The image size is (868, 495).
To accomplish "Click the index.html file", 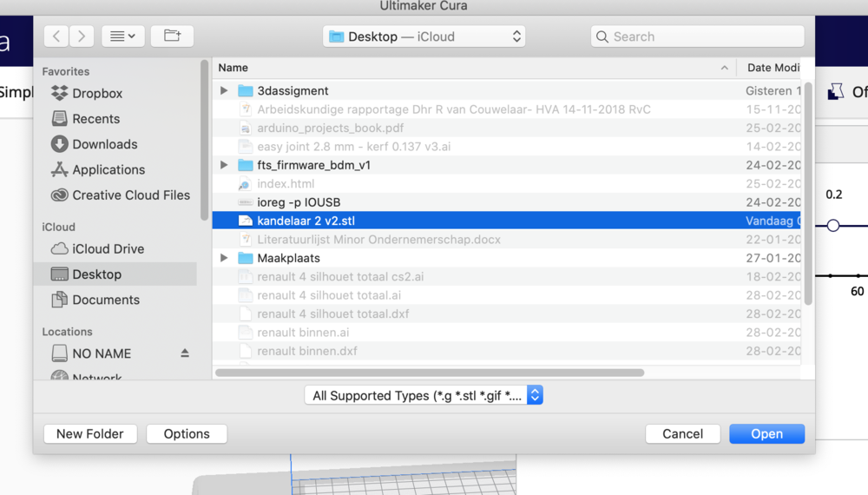I will pos(506,184).
